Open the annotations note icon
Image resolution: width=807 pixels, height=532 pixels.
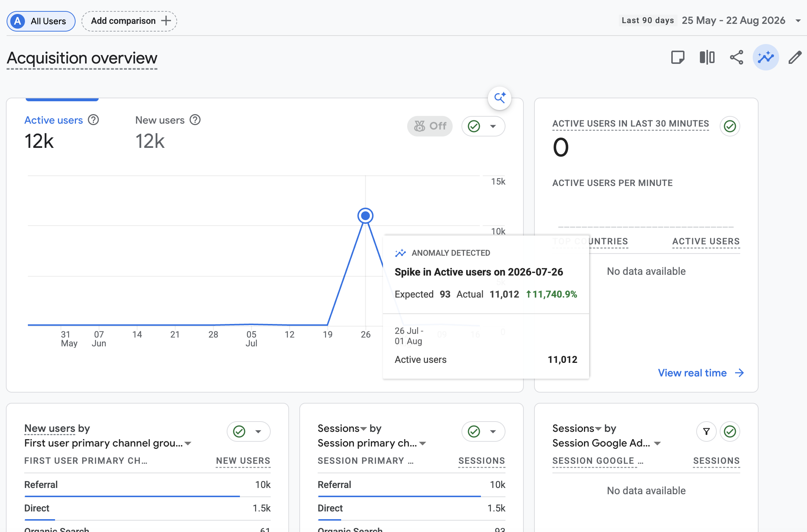[x=678, y=57]
